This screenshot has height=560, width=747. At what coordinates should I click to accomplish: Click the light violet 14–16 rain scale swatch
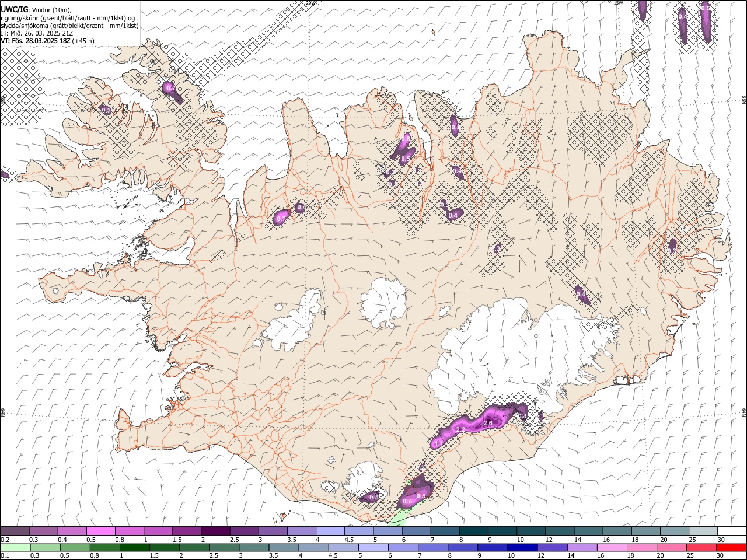(x=582, y=548)
